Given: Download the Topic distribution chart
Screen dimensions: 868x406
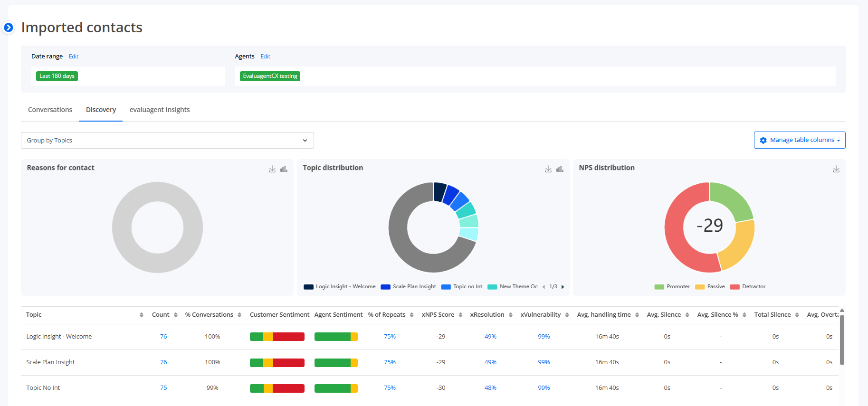Looking at the screenshot, I should 548,169.
